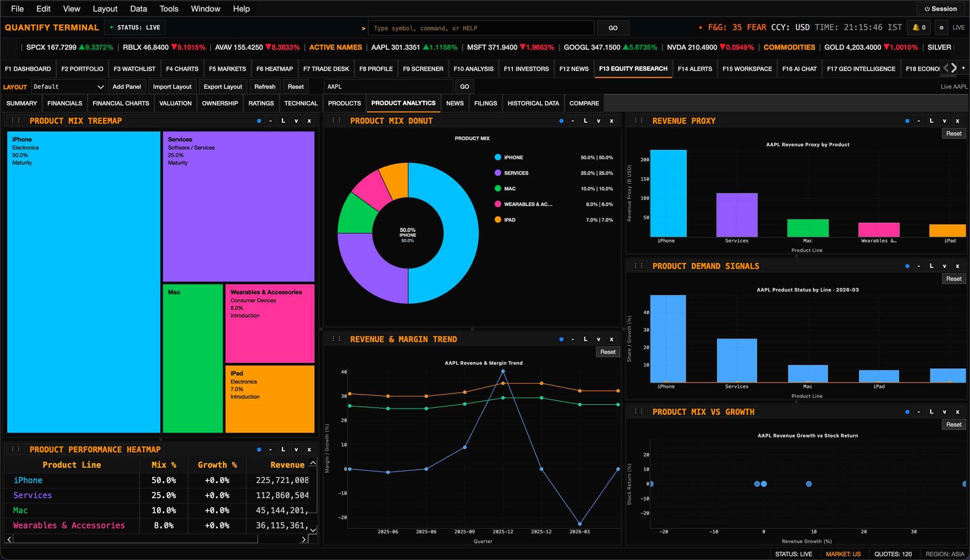Viewport: 970px width, 560px height.
Task: Collapse Revenue Proxy panel with v icon
Action: pyautogui.click(x=945, y=121)
